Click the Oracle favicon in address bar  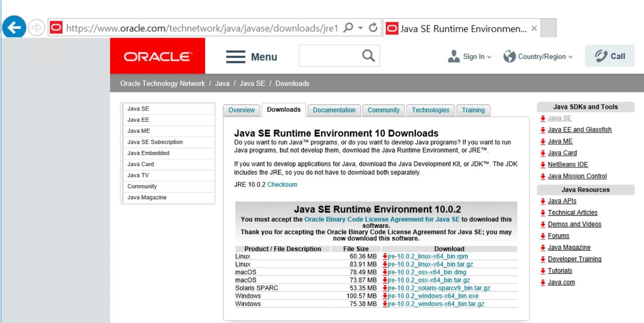pyautogui.click(x=56, y=28)
